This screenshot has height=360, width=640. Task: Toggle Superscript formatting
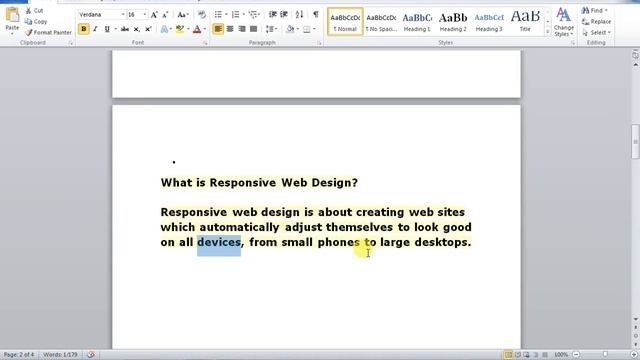point(148,29)
